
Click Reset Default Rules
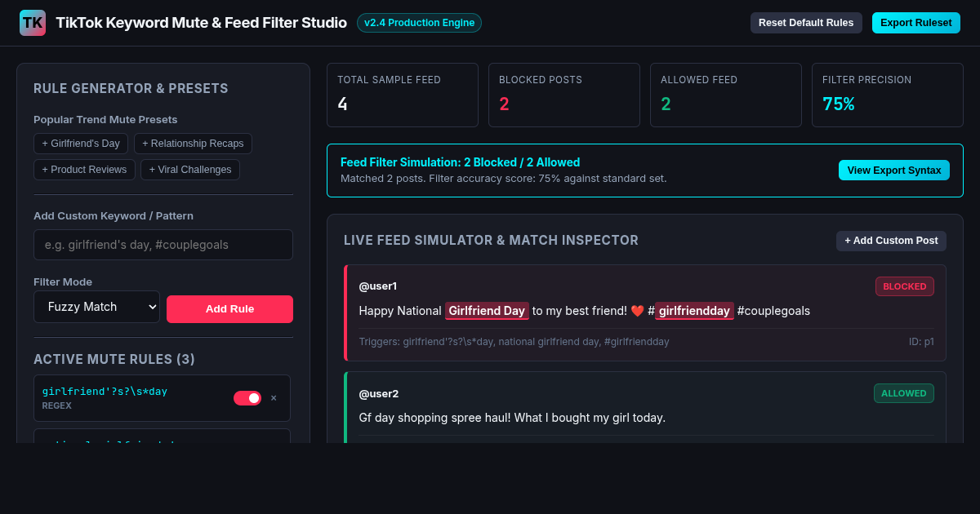click(x=806, y=23)
